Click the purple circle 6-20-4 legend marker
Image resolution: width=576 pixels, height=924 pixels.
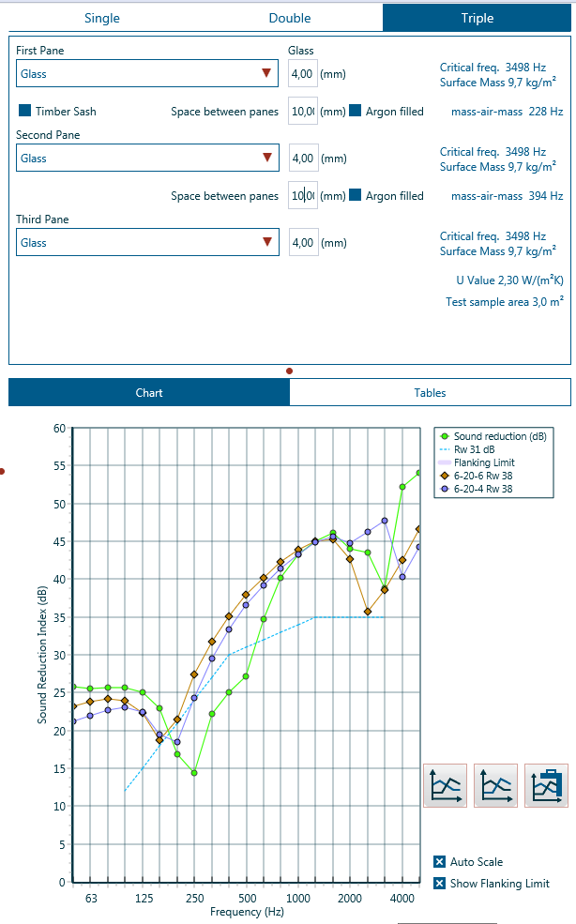(x=445, y=489)
